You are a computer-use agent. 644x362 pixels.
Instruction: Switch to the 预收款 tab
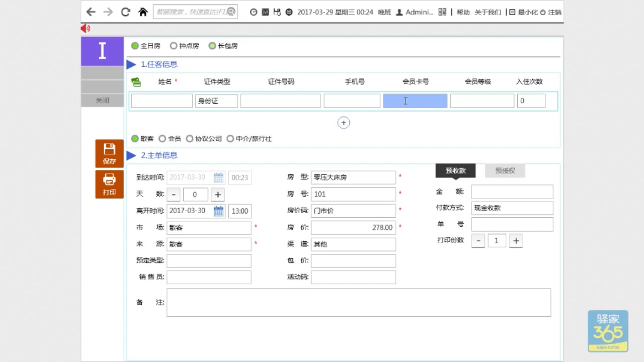tap(455, 171)
